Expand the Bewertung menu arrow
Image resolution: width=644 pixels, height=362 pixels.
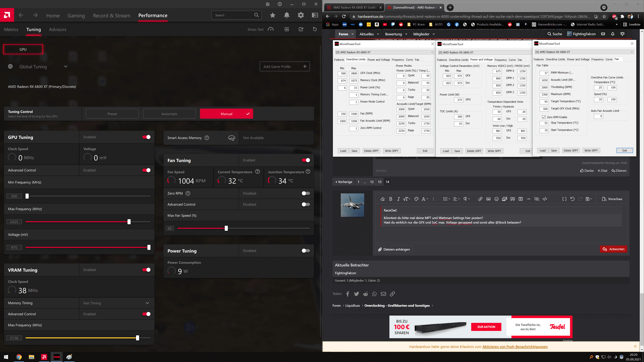tap(406, 34)
